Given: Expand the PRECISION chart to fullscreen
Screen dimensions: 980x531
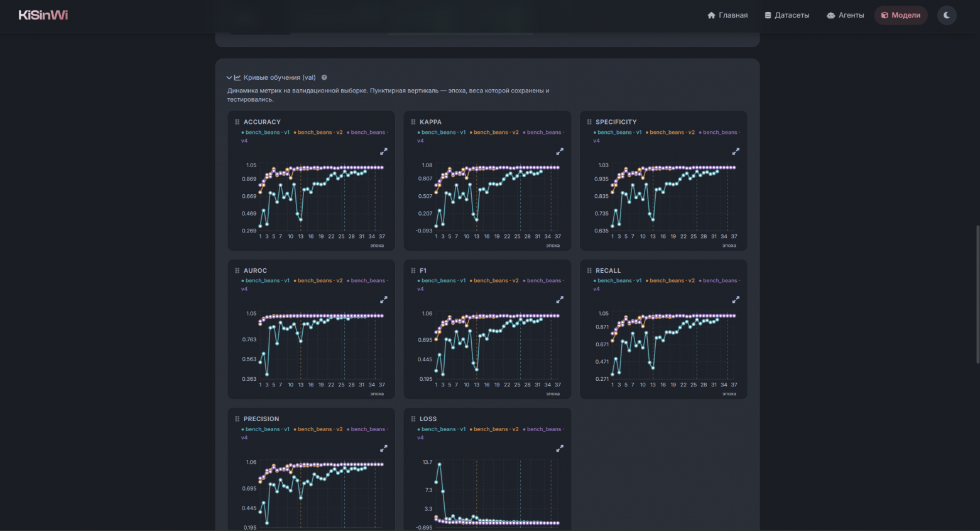Looking at the screenshot, I should tap(384, 449).
